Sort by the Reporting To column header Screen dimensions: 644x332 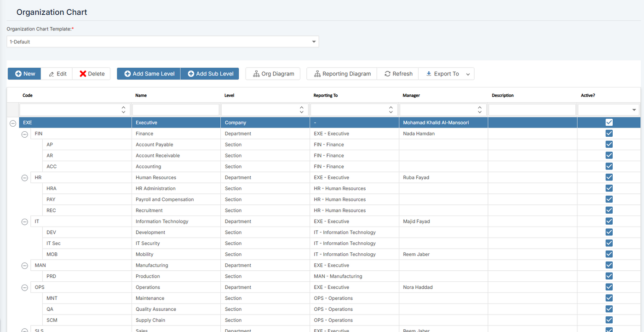click(325, 95)
